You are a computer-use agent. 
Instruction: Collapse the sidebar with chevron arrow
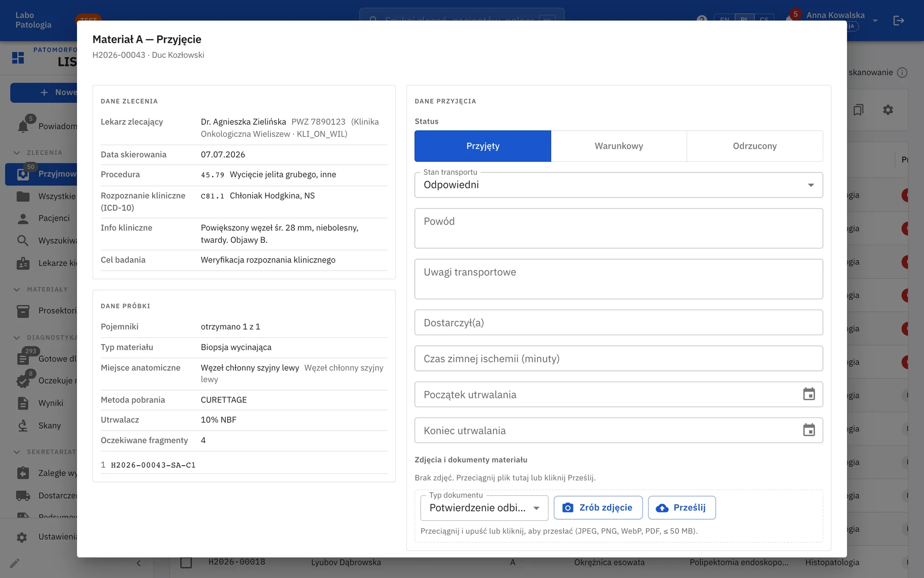click(139, 563)
